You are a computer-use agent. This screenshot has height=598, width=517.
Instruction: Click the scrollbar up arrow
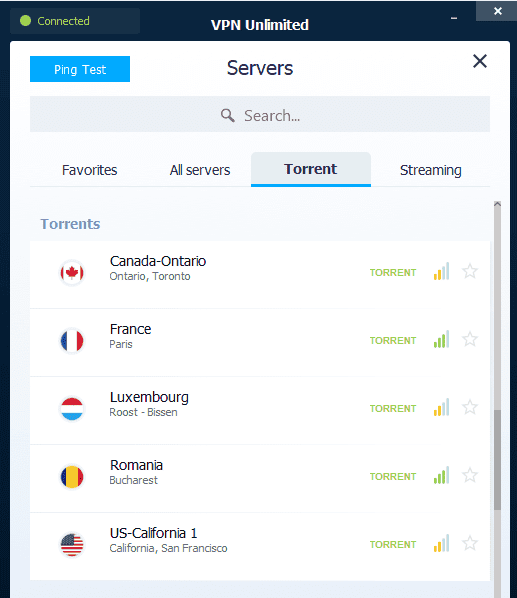(x=497, y=204)
